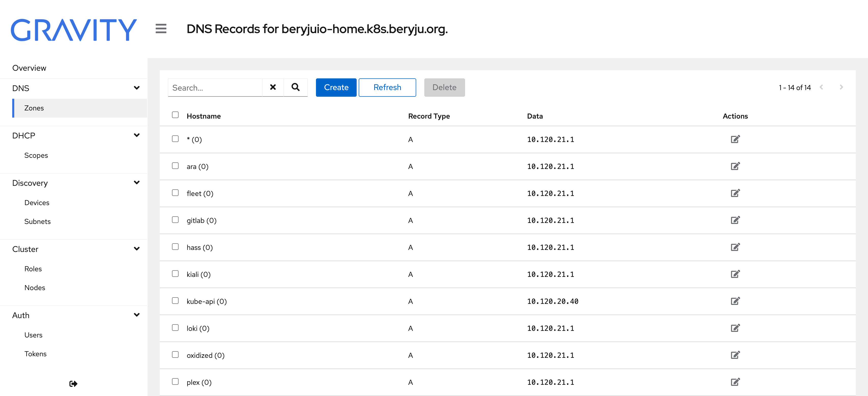868x396 pixels.
Task: Click the Refresh button
Action: pos(387,87)
